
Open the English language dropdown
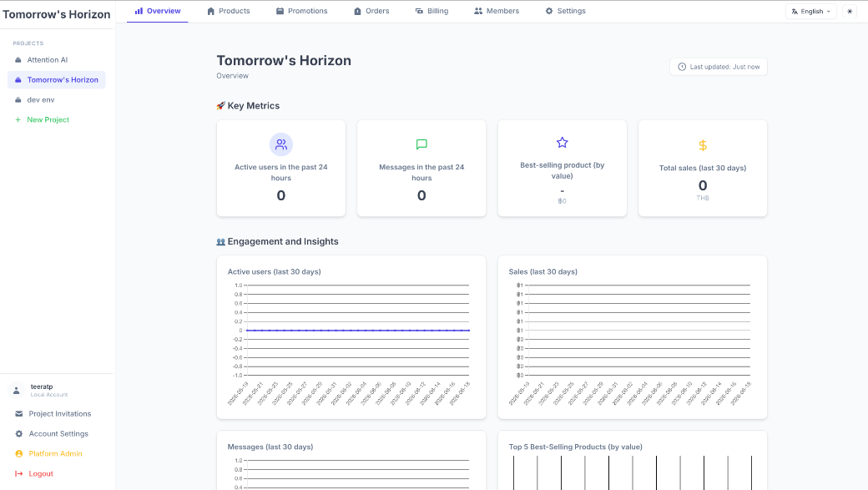pyautogui.click(x=811, y=12)
